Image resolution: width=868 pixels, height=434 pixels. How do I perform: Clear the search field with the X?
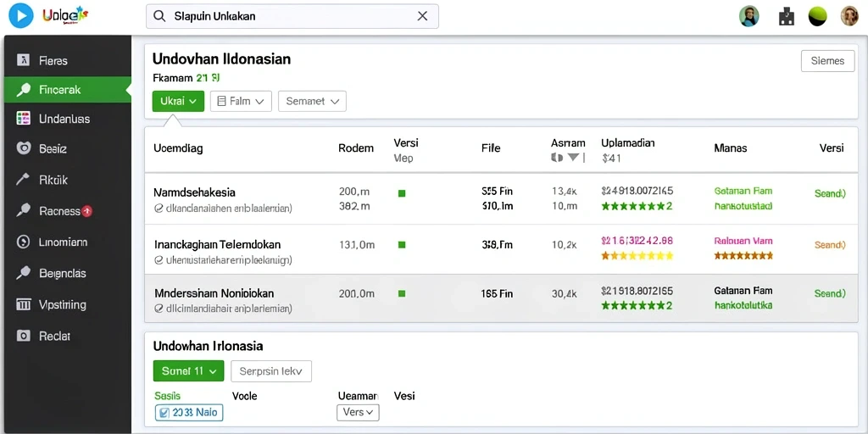[422, 16]
